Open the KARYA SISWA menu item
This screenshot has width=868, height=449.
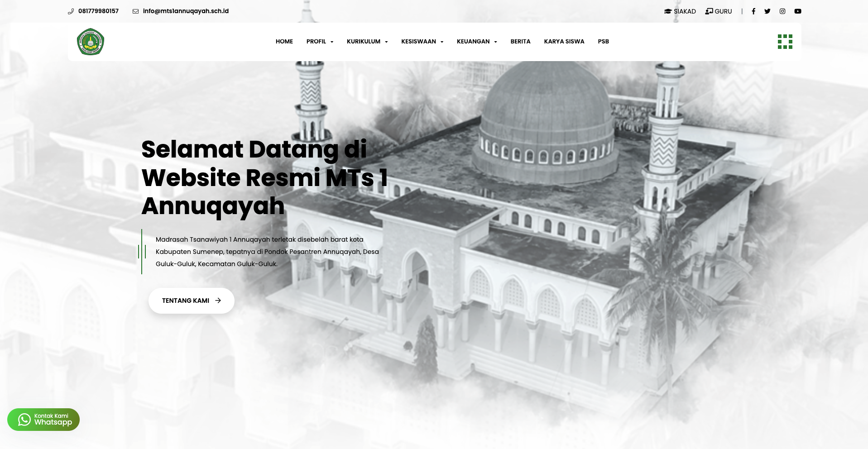point(564,42)
